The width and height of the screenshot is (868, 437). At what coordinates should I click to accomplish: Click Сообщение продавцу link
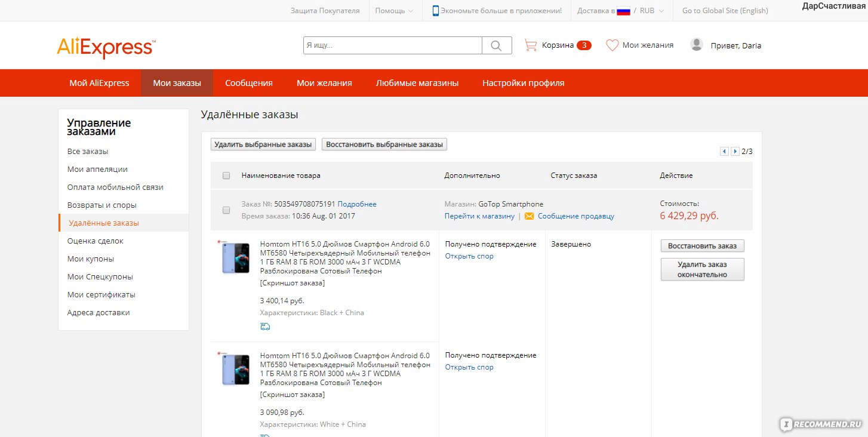(576, 216)
